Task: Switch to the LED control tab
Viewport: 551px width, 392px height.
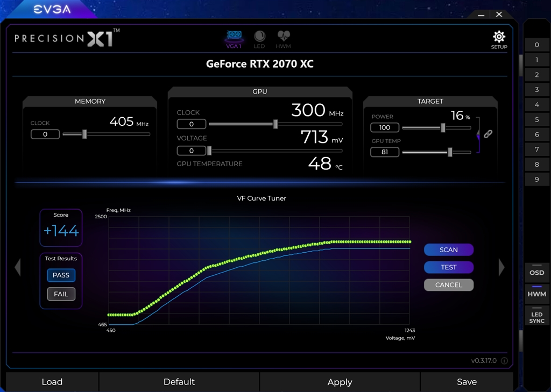Action: (x=259, y=39)
